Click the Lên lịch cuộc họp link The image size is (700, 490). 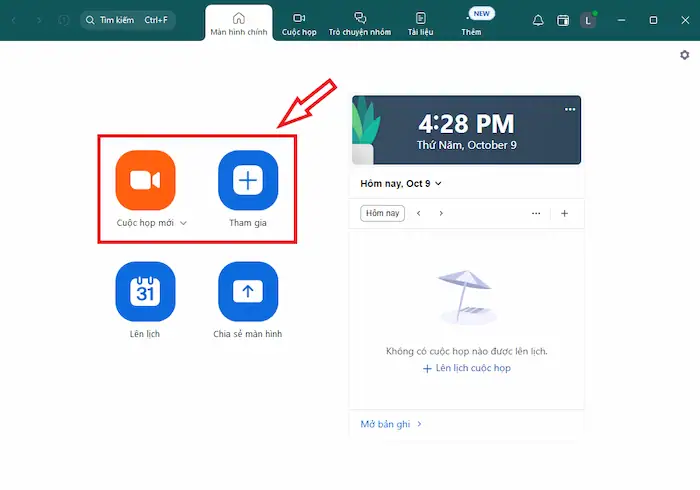click(x=467, y=368)
